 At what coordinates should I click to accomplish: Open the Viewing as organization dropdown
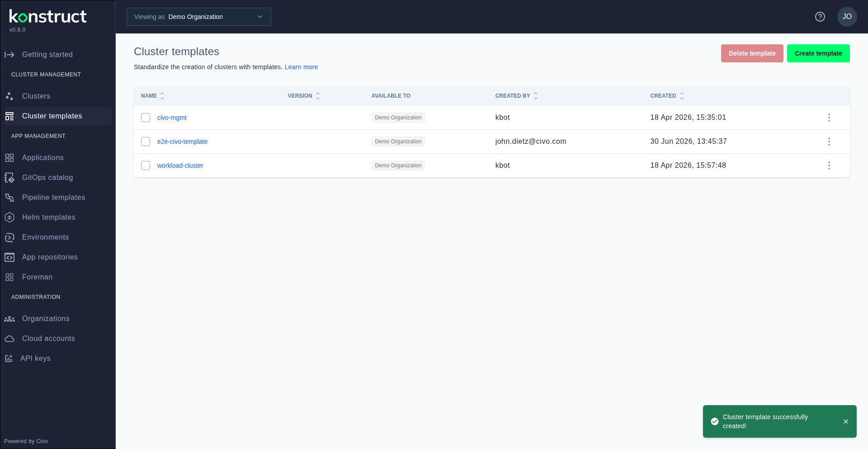point(199,17)
